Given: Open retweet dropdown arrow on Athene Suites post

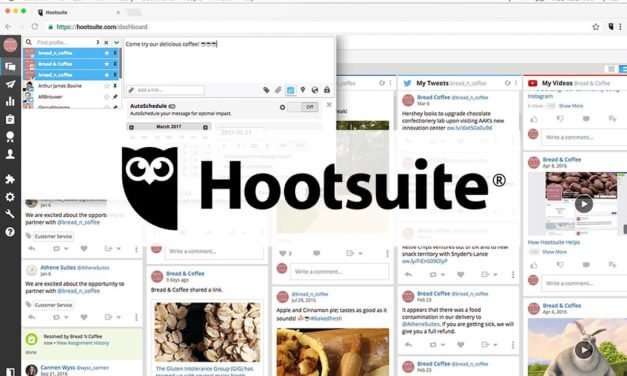Looking at the screenshot, I should click(66, 318).
